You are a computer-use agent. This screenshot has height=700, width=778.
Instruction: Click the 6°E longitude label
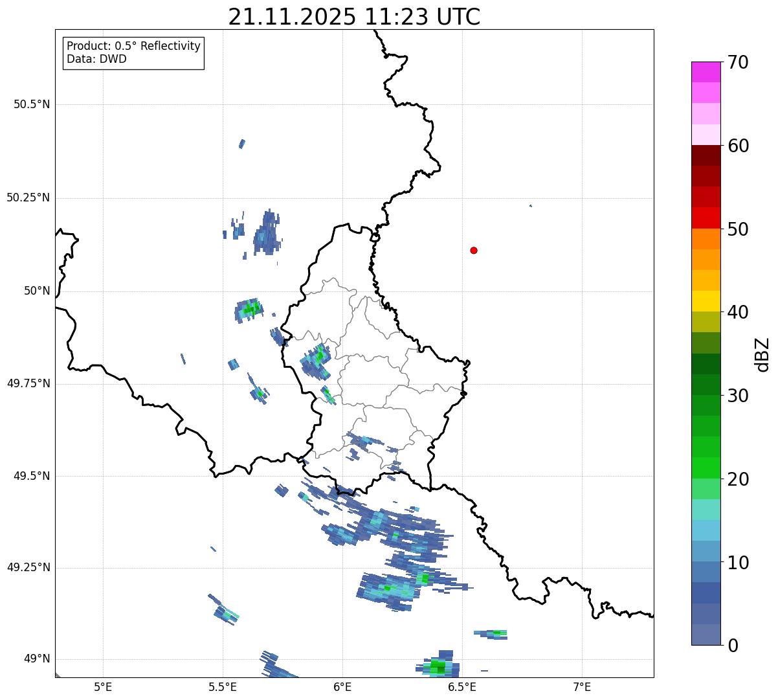(342, 687)
